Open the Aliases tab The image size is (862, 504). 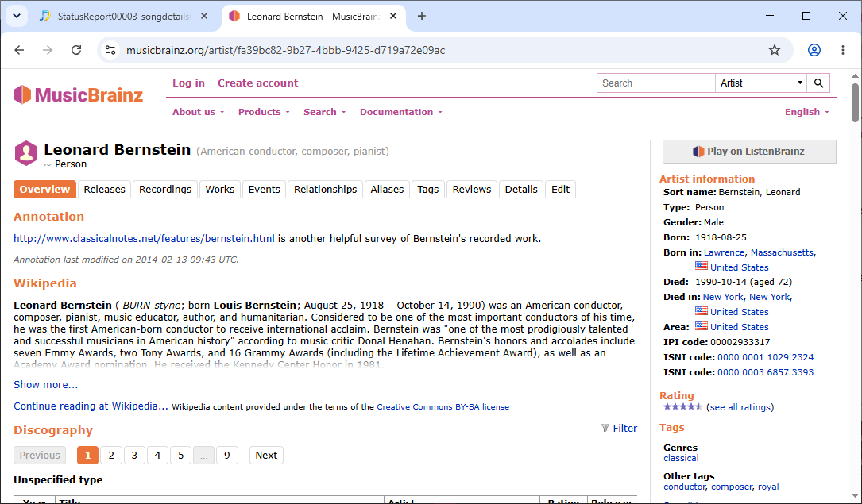(387, 190)
